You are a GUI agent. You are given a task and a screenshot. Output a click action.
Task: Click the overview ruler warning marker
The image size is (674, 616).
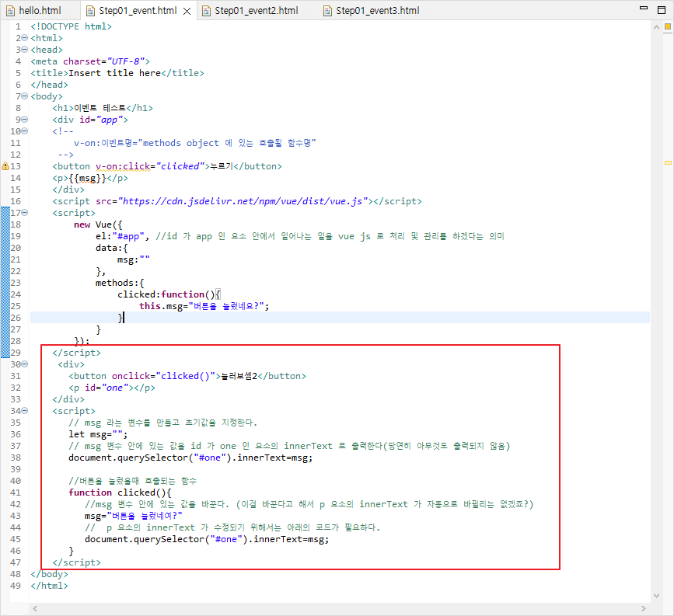668,163
